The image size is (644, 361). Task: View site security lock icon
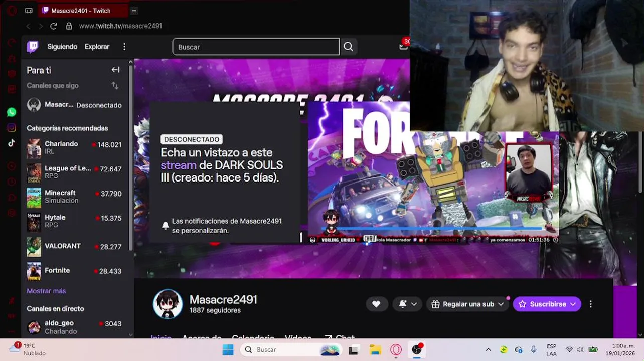[69, 26]
